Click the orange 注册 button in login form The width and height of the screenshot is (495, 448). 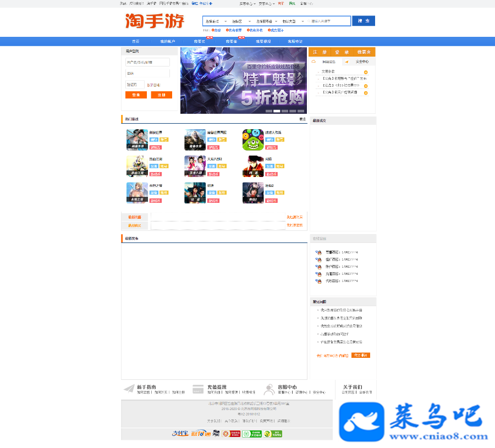pyautogui.click(x=161, y=95)
